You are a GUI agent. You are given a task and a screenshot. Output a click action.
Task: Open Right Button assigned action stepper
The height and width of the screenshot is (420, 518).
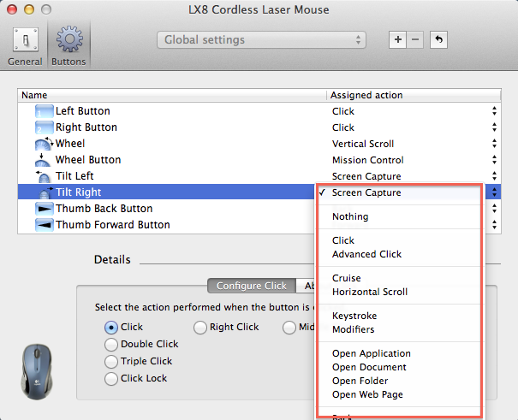494,127
